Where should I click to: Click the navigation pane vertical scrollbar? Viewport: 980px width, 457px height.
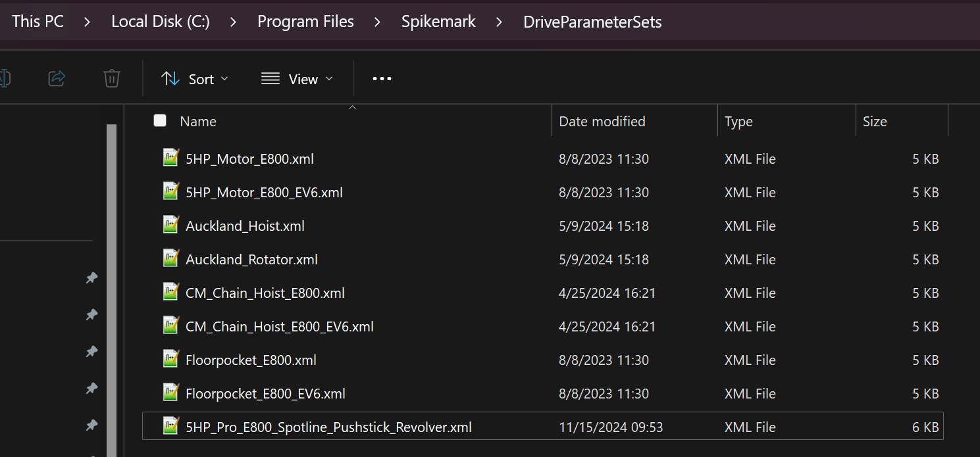click(x=111, y=263)
